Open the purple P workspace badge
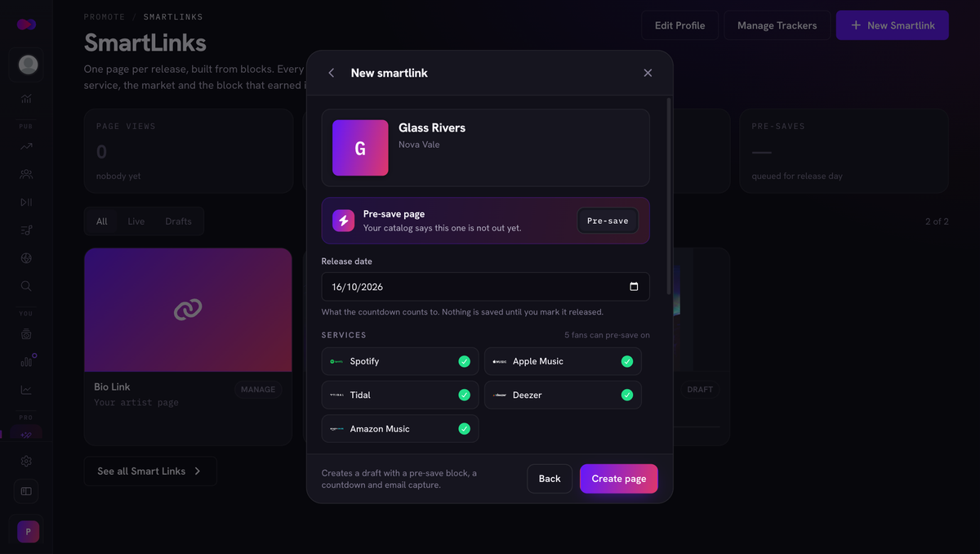Screen dimensions: 980x554 (x=28, y=531)
